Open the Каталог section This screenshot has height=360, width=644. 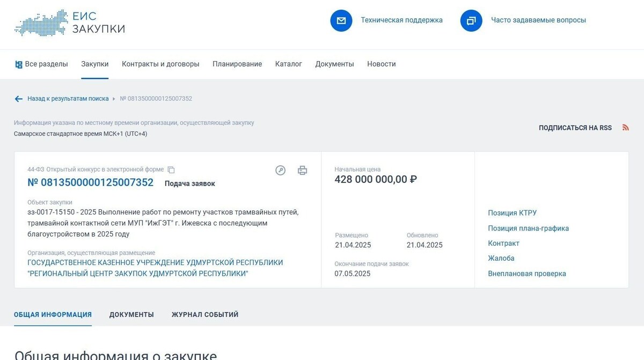click(288, 64)
